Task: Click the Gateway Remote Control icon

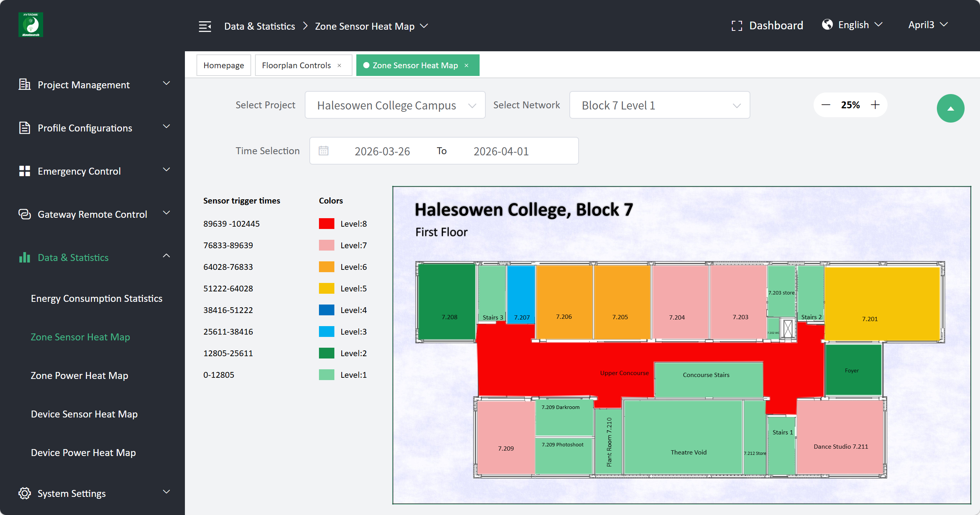Action: [x=25, y=214]
